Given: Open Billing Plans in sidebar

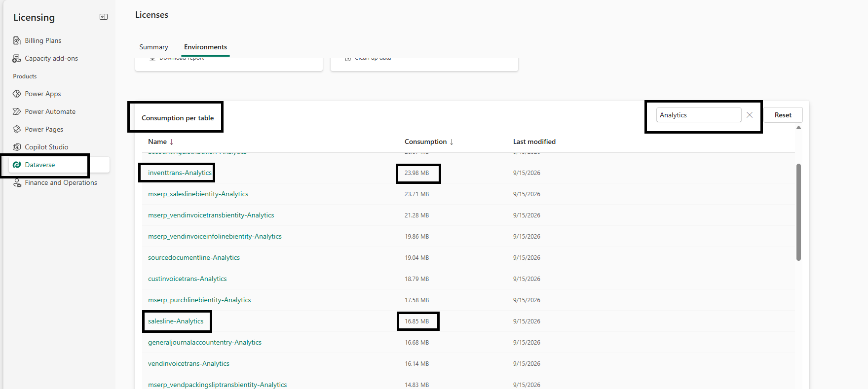Looking at the screenshot, I should [x=43, y=40].
